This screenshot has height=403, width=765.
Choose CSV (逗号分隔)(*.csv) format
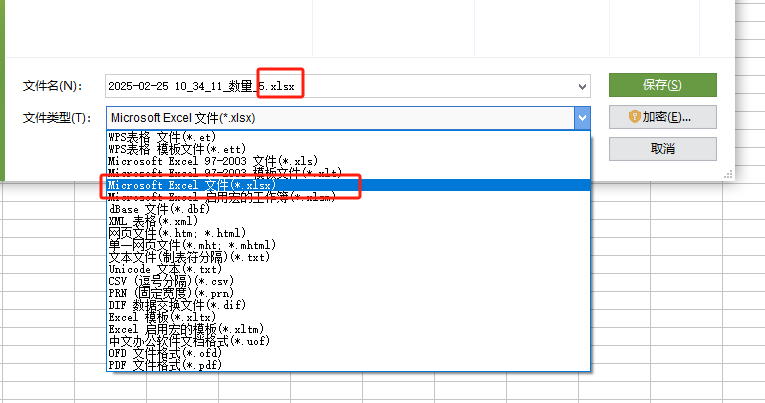348,281
